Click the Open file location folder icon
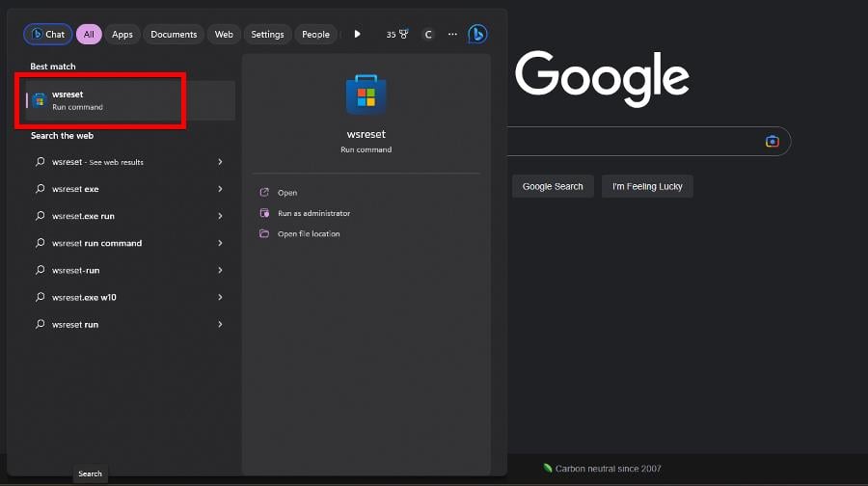 (x=264, y=233)
